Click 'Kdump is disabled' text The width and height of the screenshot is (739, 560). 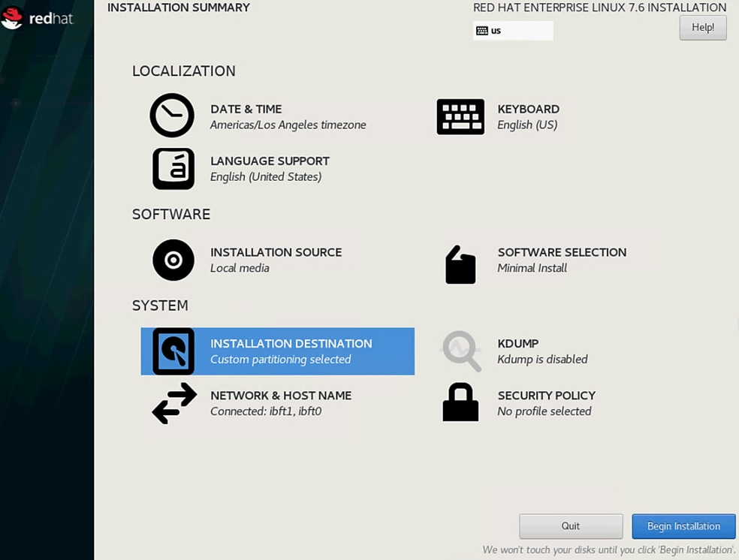(542, 360)
